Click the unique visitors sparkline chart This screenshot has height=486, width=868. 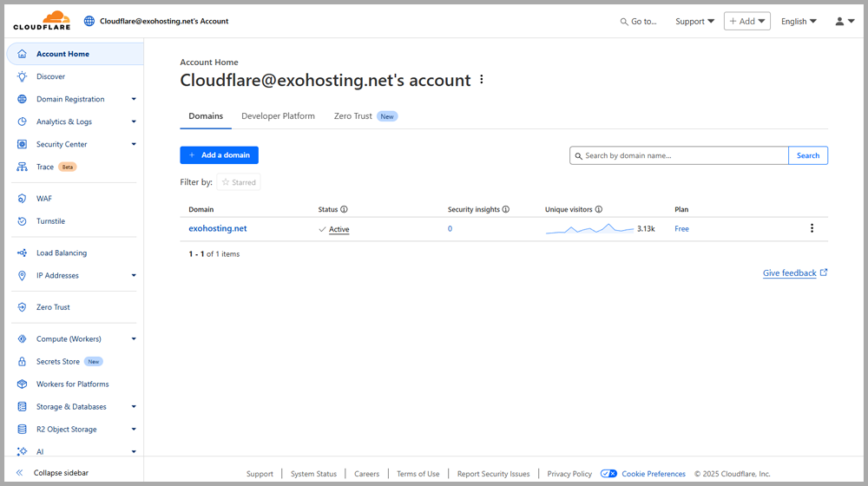[589, 228]
